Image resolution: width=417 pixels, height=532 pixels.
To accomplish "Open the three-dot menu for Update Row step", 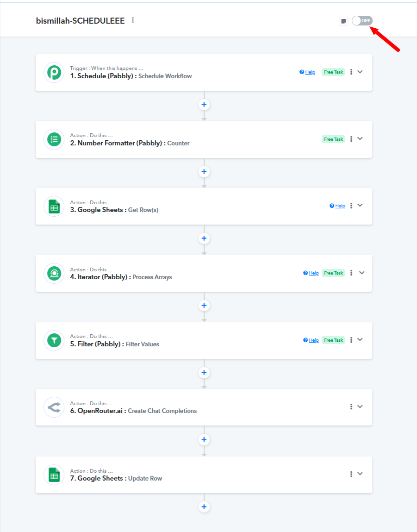I will [351, 474].
